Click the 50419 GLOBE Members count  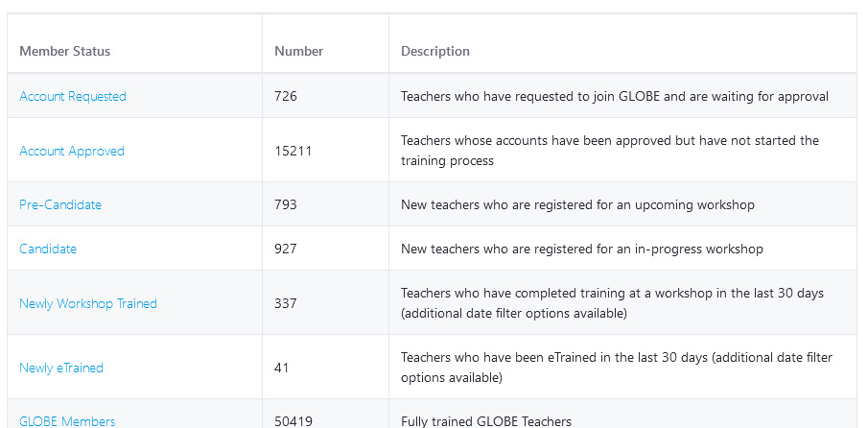coord(293,421)
